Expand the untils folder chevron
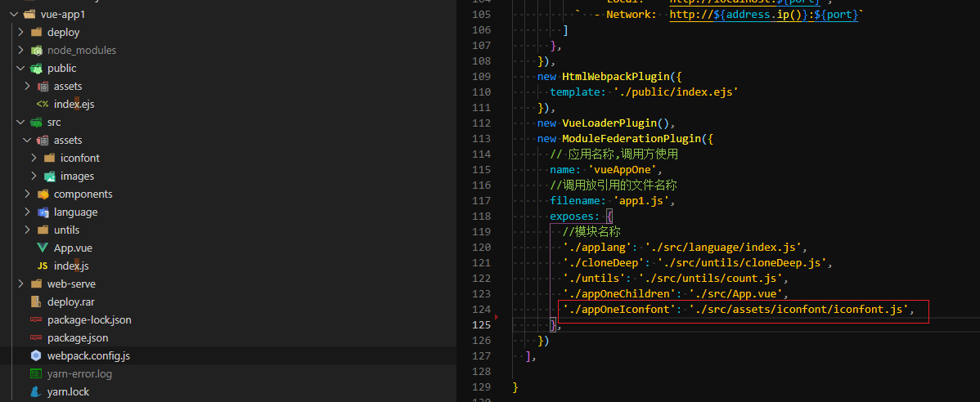980x402 pixels. pyautogui.click(x=28, y=230)
